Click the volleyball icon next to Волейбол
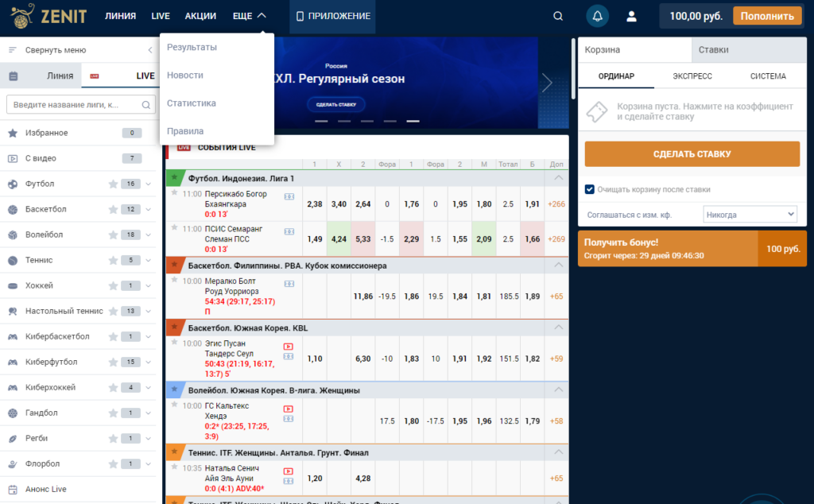The height and width of the screenshot is (504, 814). pos(13,235)
